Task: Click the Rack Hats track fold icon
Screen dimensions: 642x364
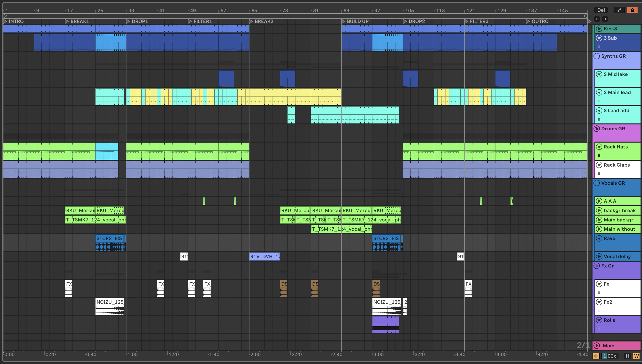Action: tap(599, 147)
